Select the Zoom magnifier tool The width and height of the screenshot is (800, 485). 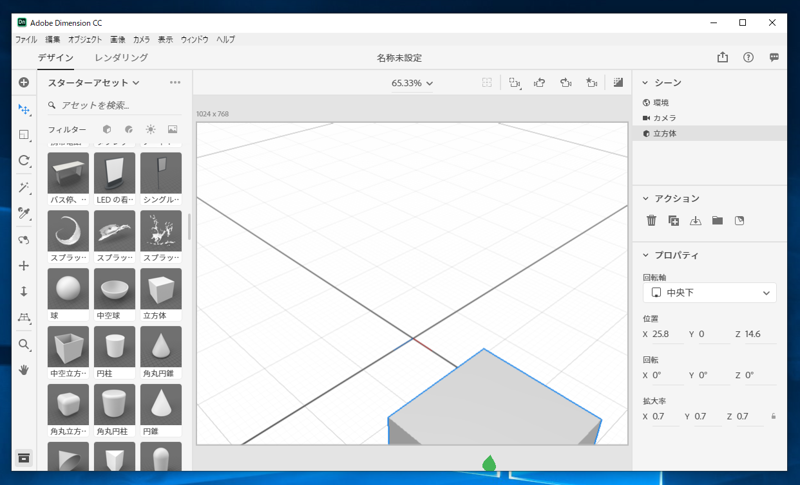pos(24,344)
